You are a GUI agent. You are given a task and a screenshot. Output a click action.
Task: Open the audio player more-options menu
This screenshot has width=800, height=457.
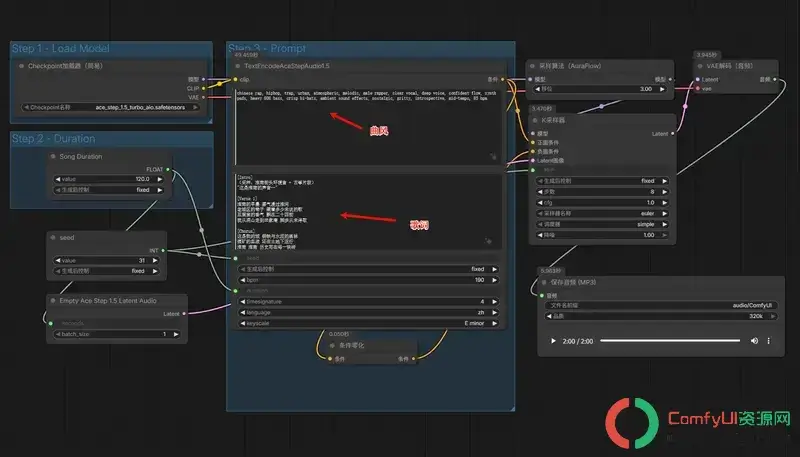768,341
